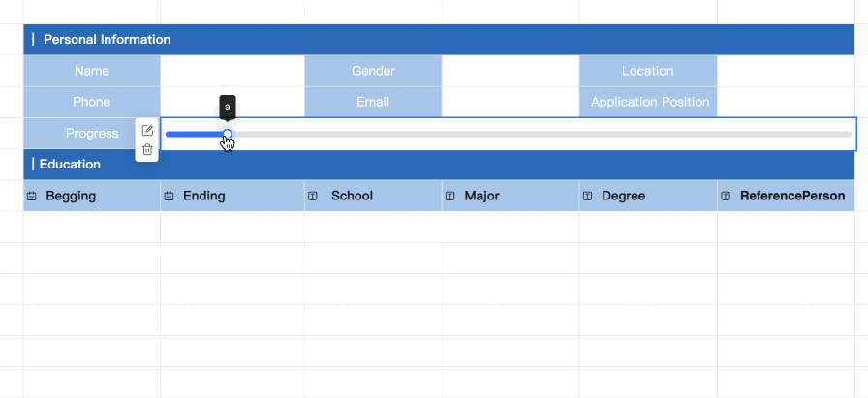Select the School column header
Image resolution: width=868 pixels, height=398 pixels.
[352, 197]
